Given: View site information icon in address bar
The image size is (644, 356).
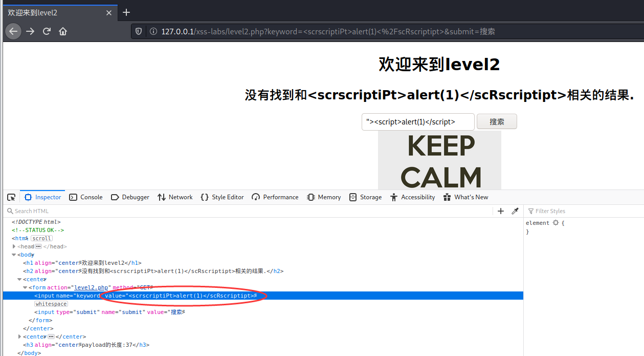Looking at the screenshot, I should click(153, 31).
